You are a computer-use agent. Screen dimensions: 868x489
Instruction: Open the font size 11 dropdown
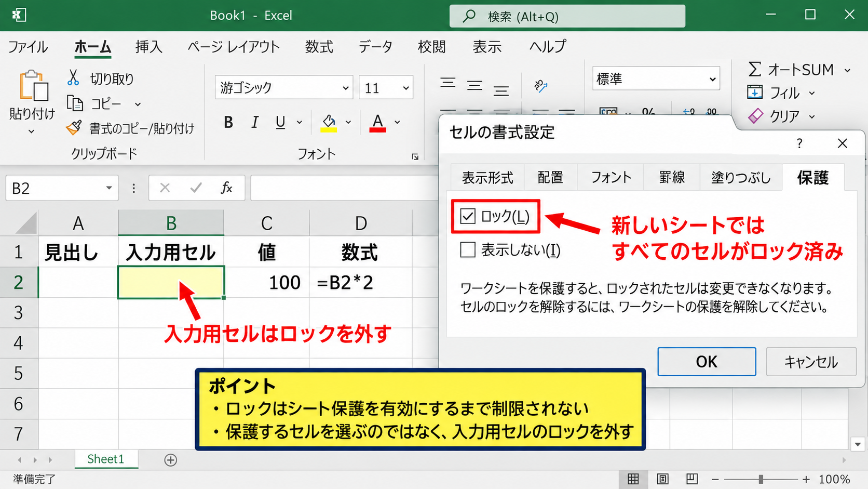pos(406,88)
